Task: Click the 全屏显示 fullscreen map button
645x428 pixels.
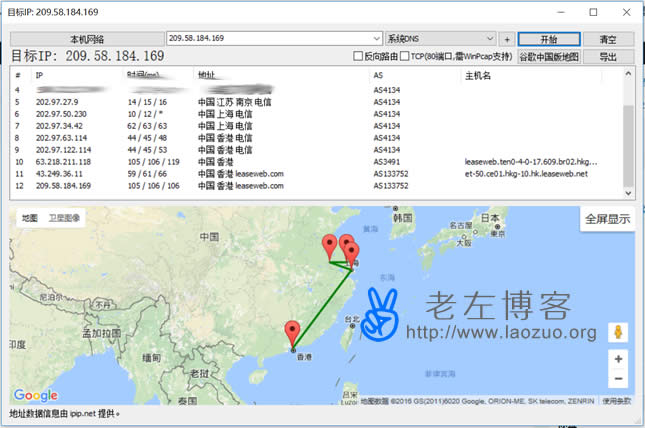Action: coord(607,219)
